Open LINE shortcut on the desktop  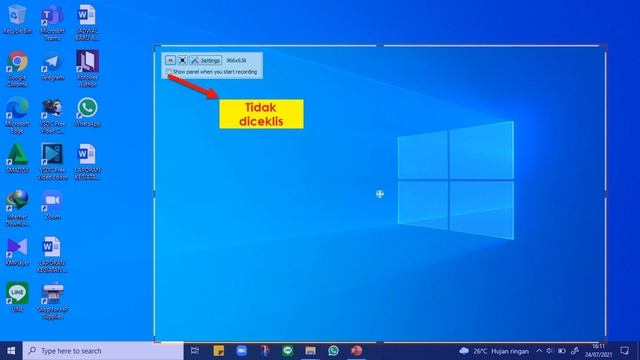(x=17, y=297)
